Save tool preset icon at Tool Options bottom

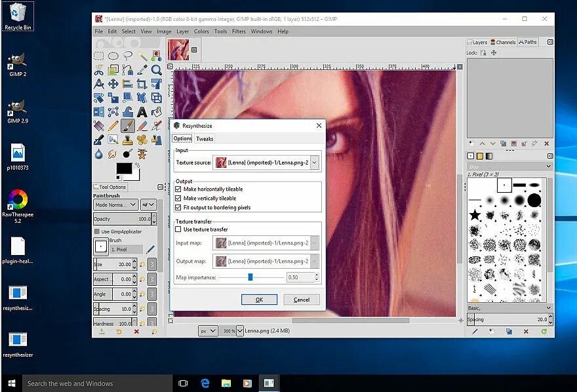pos(102,331)
